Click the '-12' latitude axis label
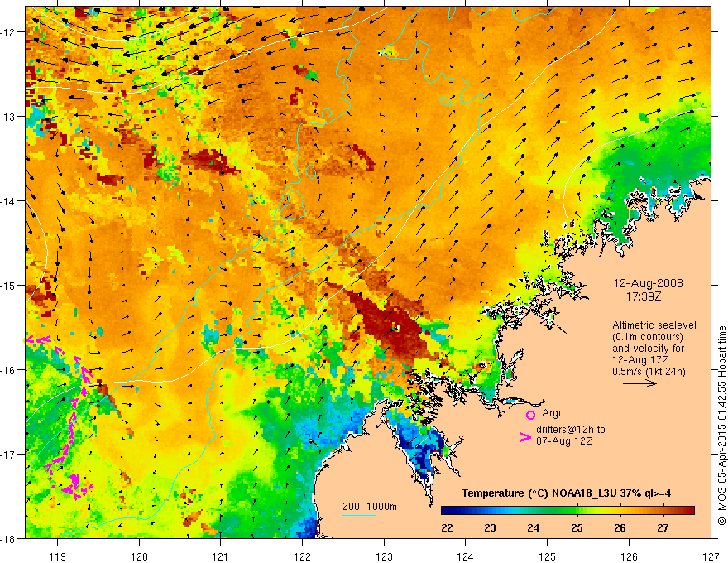This screenshot has height=563, width=728. [x=8, y=32]
